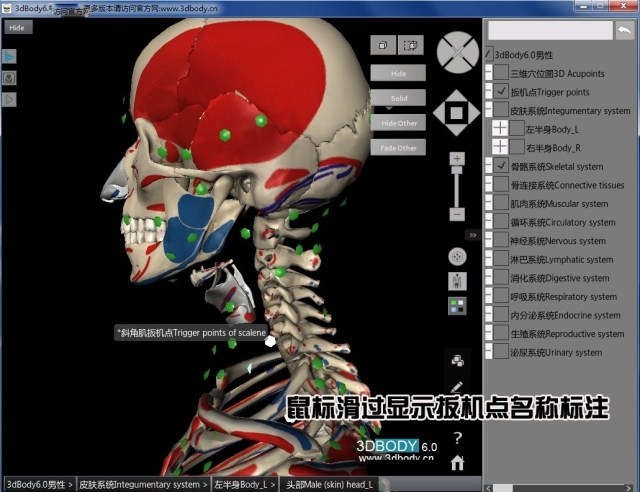Uncheck 骨骼系统Skeletal system checkbox

(x=501, y=166)
